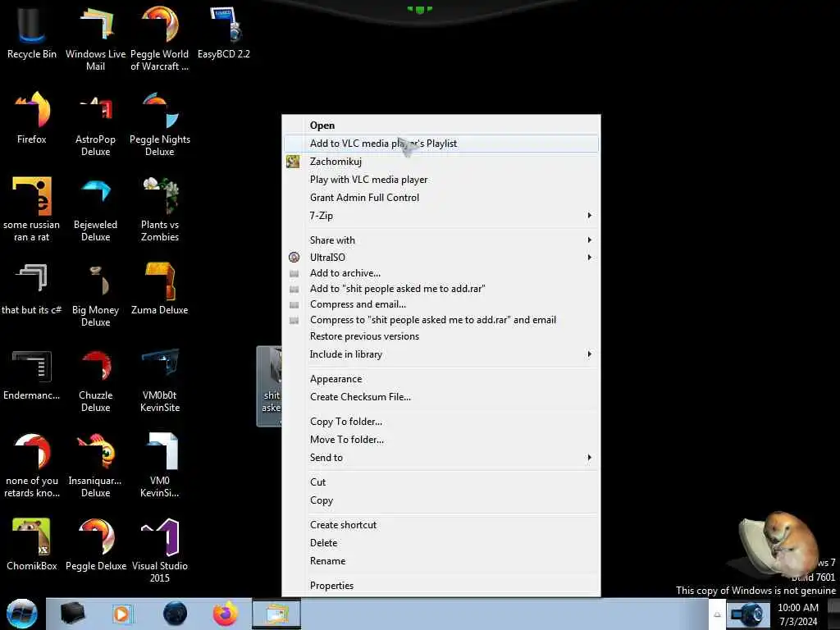Select the Bejeweled Deluxe desktop icon
Screen dimensions: 840x630
95,209
